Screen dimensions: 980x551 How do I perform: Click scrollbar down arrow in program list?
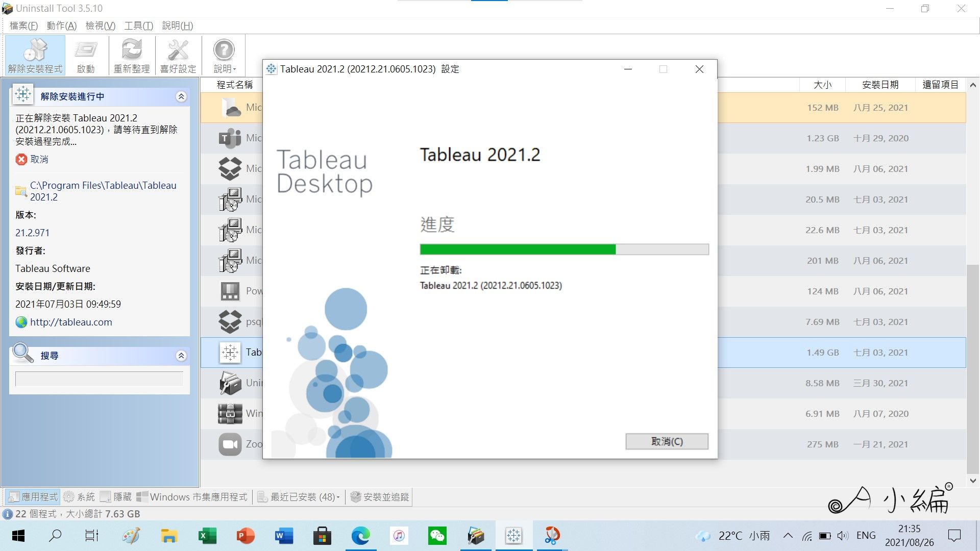[x=973, y=481]
